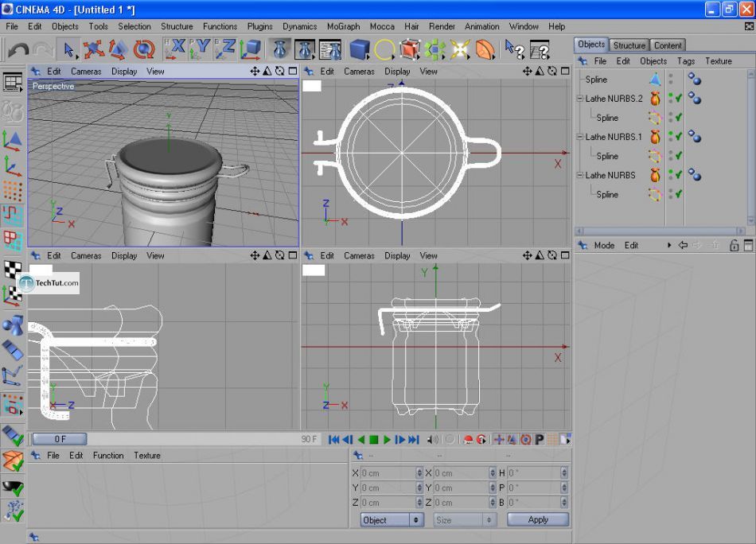This screenshot has height=544, width=756.
Task: Maximize the Perspective viewport toggle icon
Action: [x=293, y=72]
